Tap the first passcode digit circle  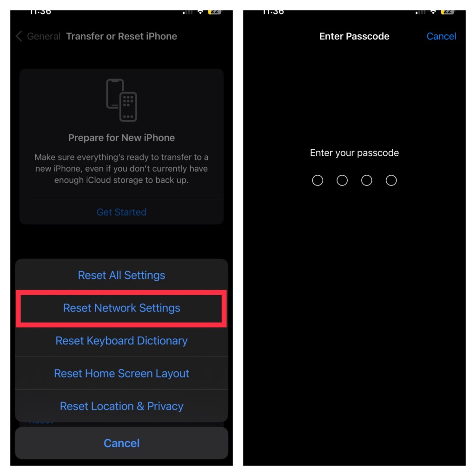point(317,180)
